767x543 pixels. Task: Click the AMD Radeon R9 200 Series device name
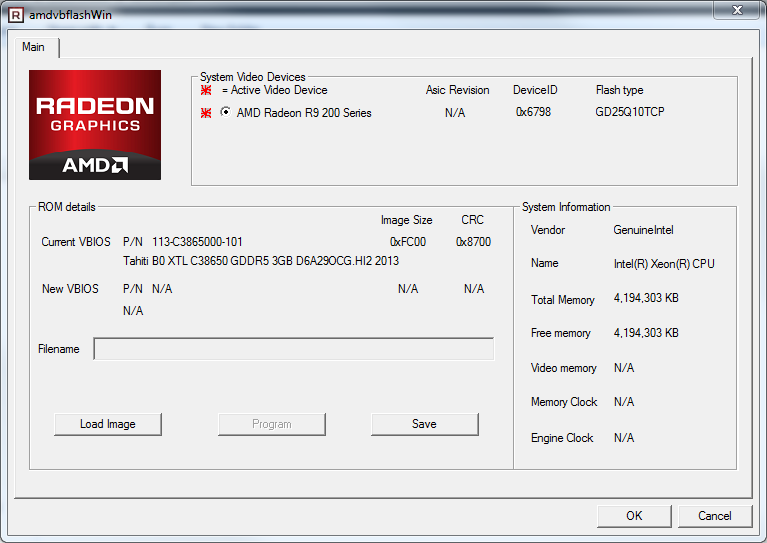(304, 113)
